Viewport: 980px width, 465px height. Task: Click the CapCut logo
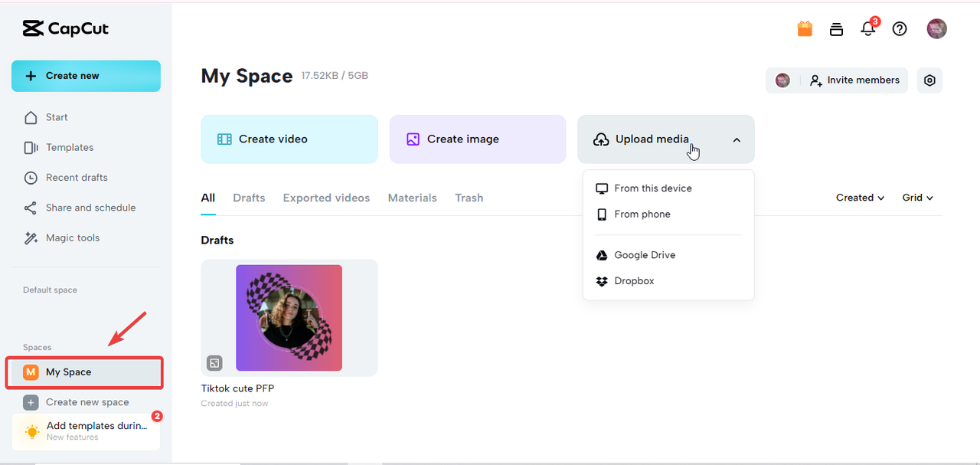pos(66,28)
